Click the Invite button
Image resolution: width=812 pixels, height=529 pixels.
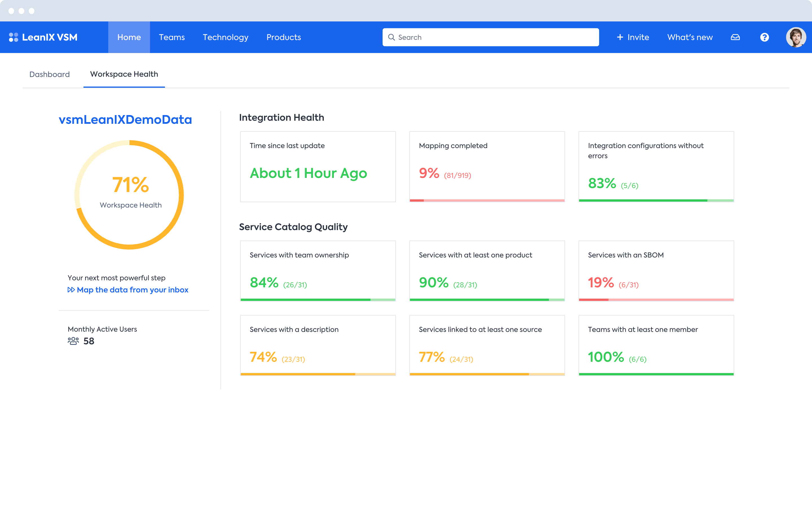pos(633,37)
